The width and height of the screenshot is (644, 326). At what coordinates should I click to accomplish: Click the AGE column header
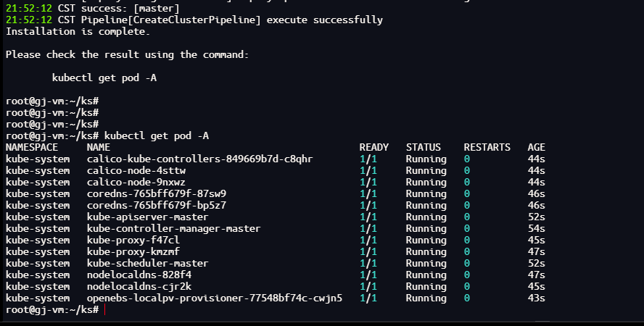[x=537, y=147]
